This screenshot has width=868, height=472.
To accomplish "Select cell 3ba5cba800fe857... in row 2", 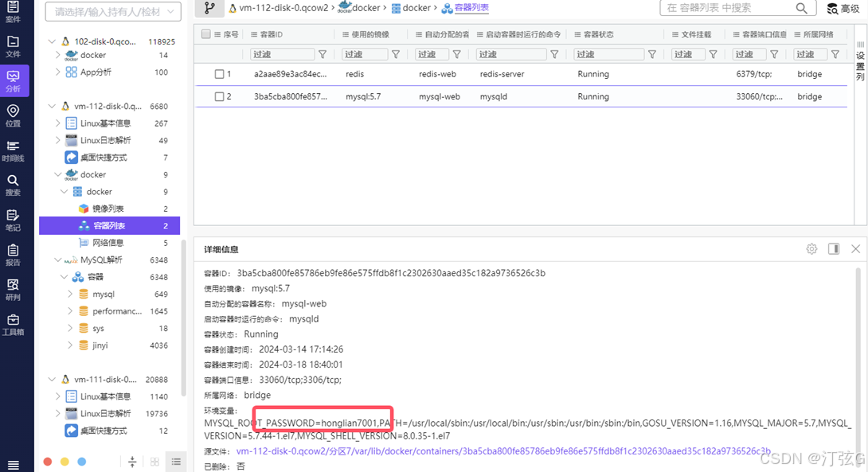I will pos(291,97).
